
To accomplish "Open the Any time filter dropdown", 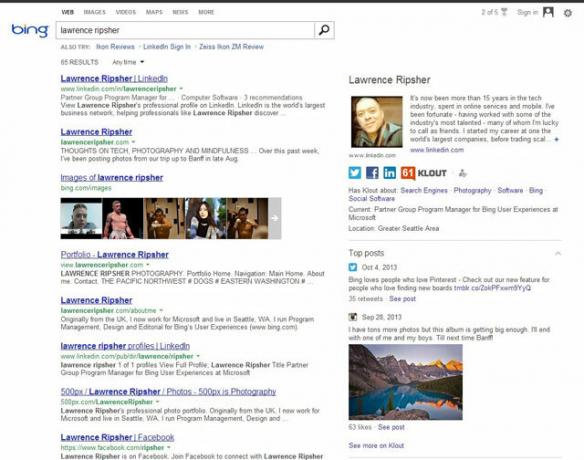I will [x=128, y=62].
